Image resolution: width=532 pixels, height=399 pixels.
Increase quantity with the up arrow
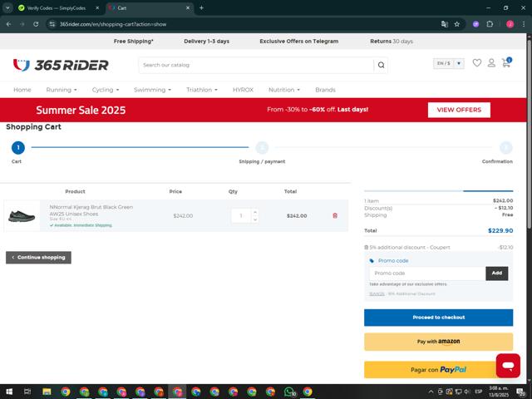click(255, 212)
